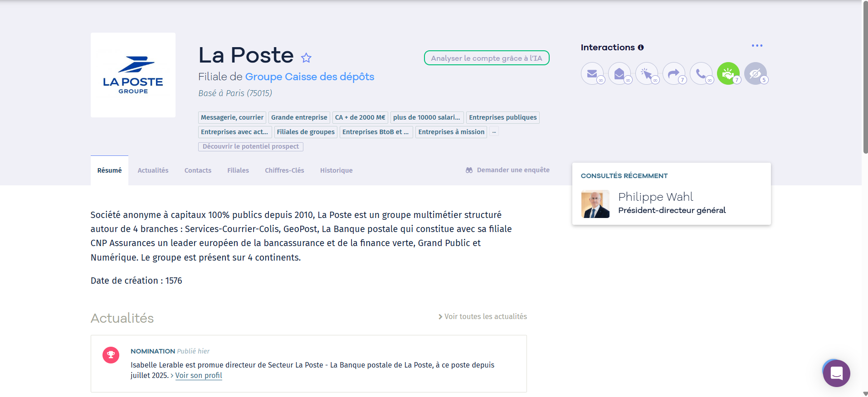The image size is (868, 397).
Task: Click the NOMINATION label
Action: 153,351
